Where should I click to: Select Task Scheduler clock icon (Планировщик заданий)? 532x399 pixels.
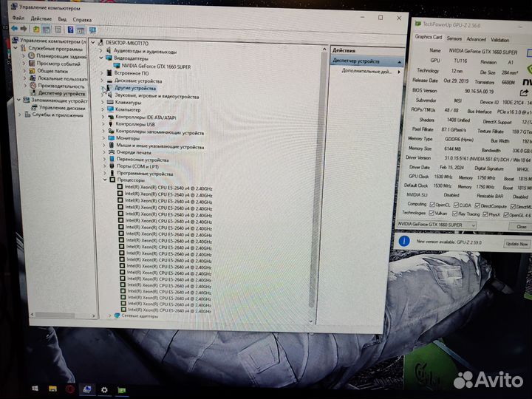(32, 55)
